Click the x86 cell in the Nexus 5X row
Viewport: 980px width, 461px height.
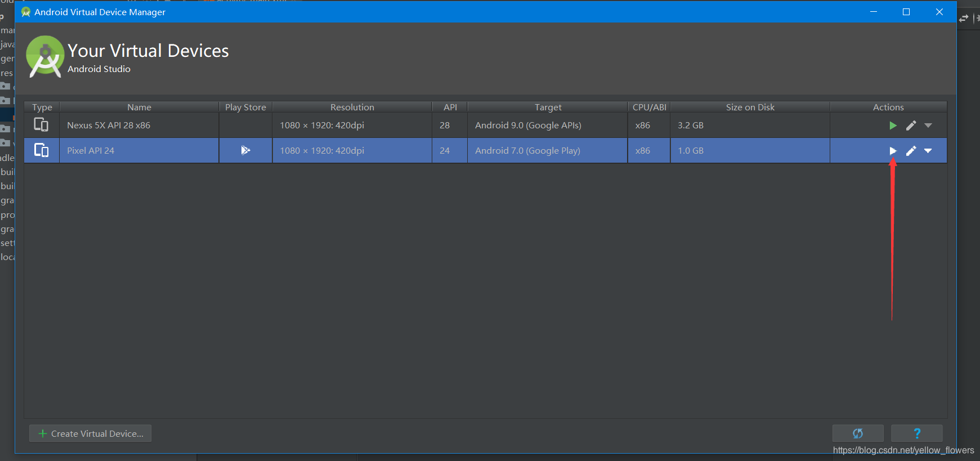click(649, 125)
